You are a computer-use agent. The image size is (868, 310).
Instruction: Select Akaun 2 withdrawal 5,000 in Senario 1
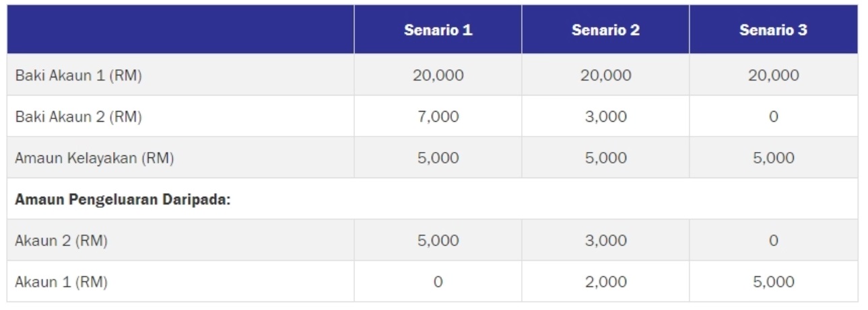(x=438, y=241)
